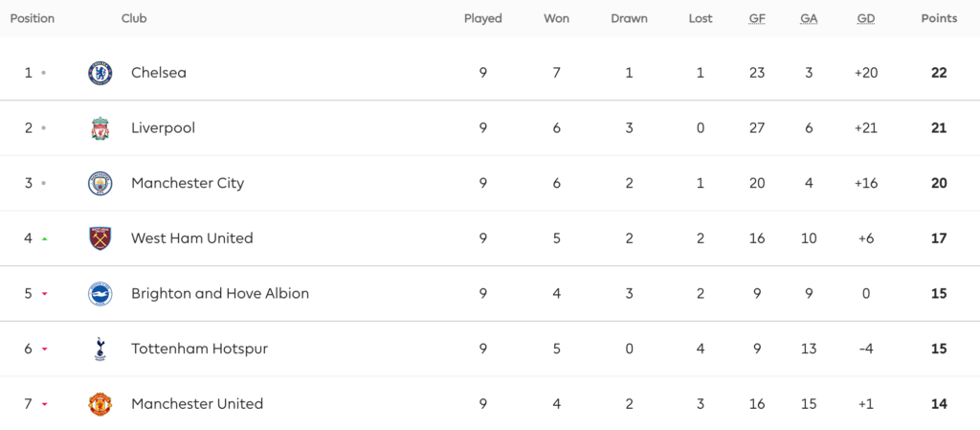Click the Manchester City crest icon

coord(100,183)
